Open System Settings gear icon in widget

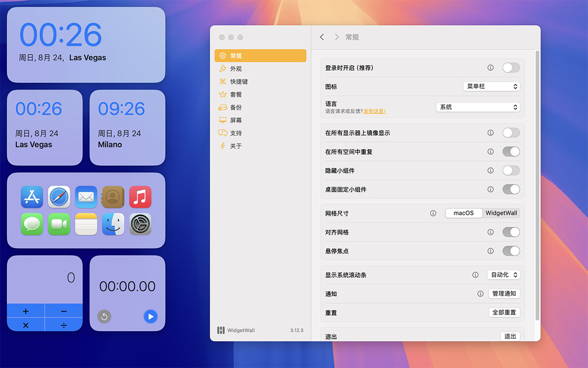pyautogui.click(x=140, y=224)
